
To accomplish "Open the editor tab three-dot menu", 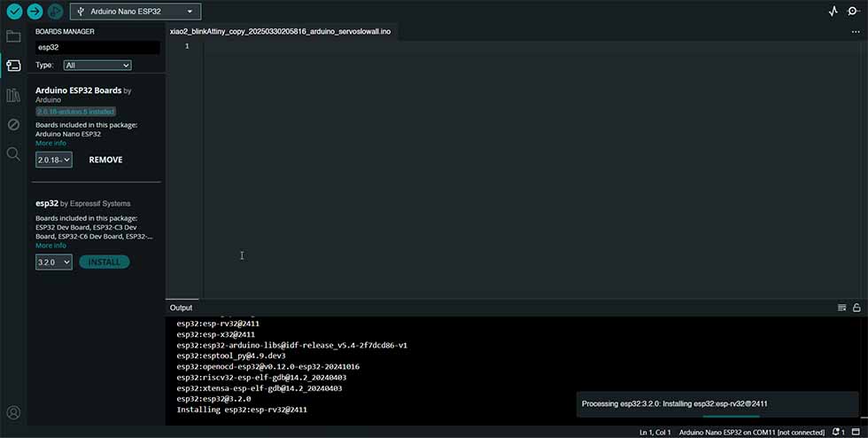I will [856, 32].
